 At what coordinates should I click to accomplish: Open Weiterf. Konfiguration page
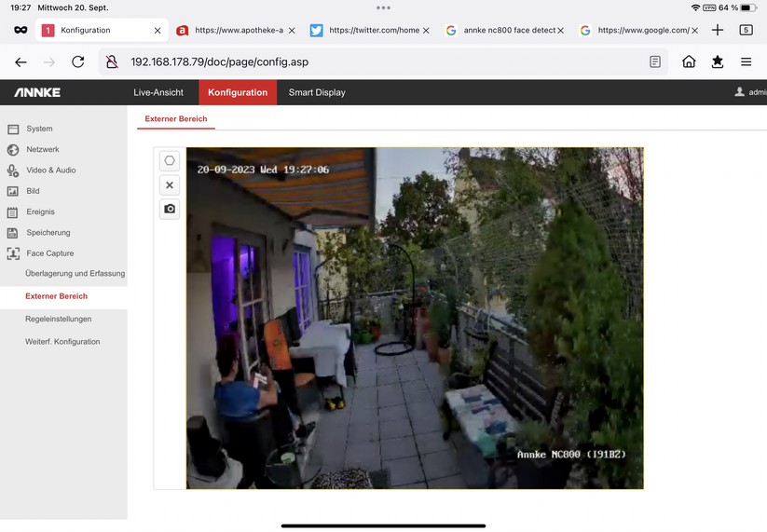(x=62, y=342)
